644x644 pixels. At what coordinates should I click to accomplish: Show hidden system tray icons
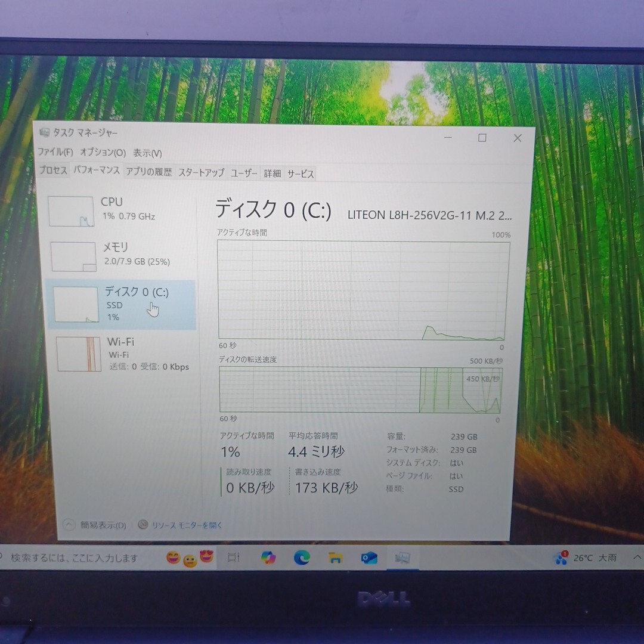(637, 558)
